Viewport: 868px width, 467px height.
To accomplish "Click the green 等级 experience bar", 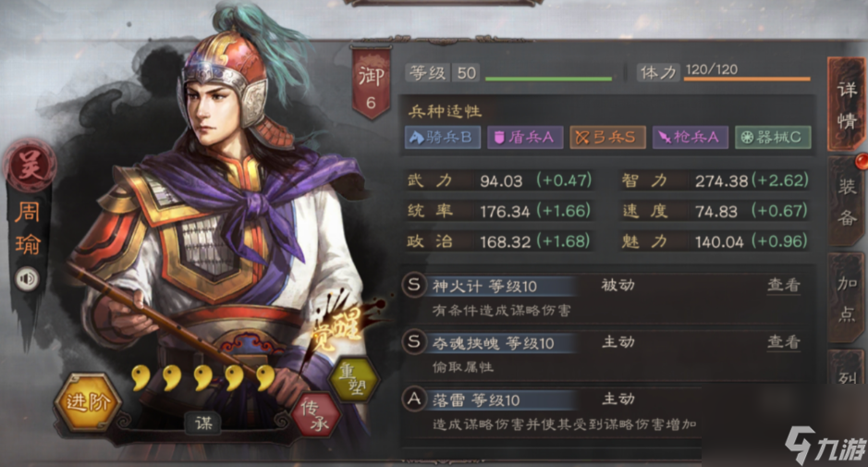I will [x=548, y=80].
